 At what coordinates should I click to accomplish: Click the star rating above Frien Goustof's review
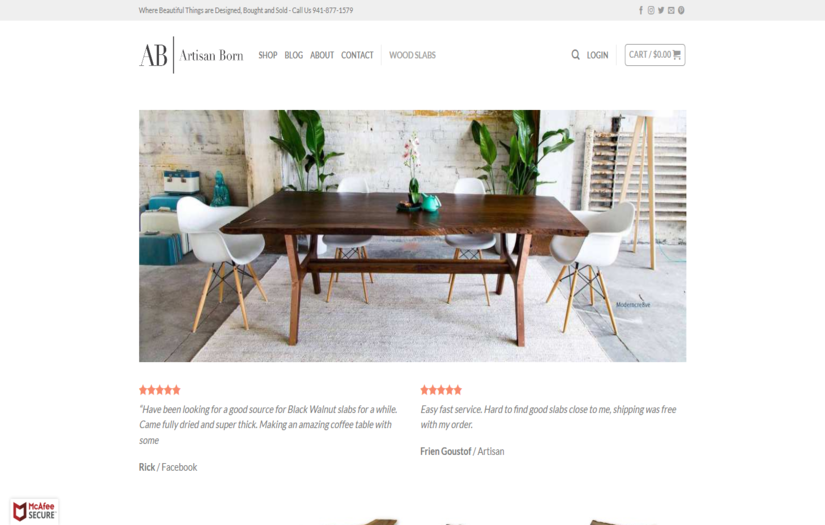coord(441,390)
